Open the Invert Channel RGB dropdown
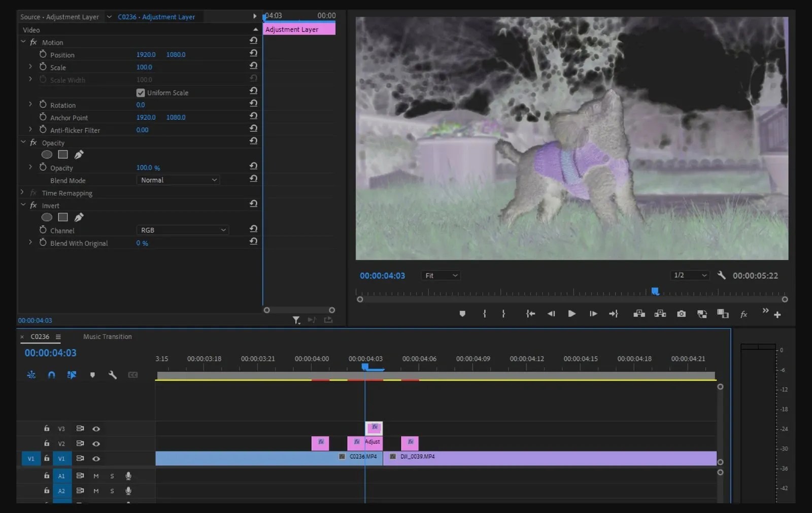This screenshot has width=812, height=513. pyautogui.click(x=182, y=230)
